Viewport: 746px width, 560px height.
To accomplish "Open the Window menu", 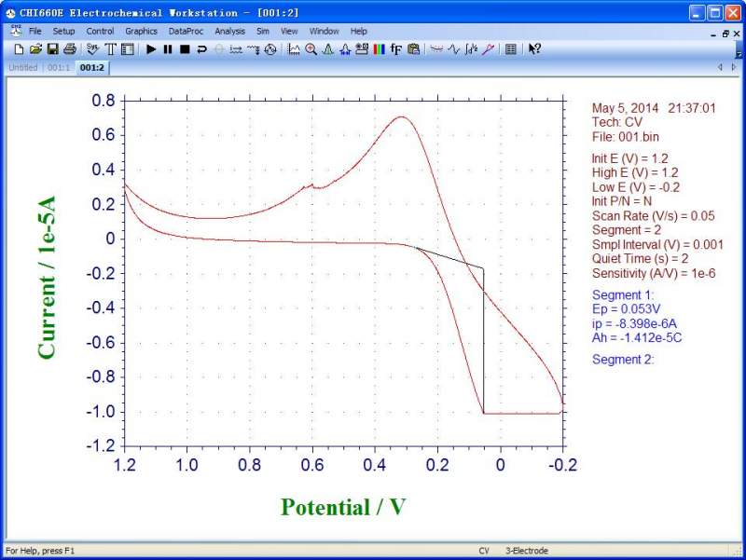I will pyautogui.click(x=324, y=32).
